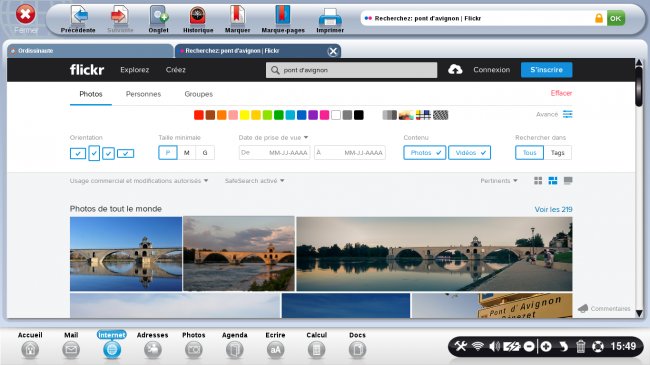
Task: Uncheck the first orientation checkbox
Action: 78,153
